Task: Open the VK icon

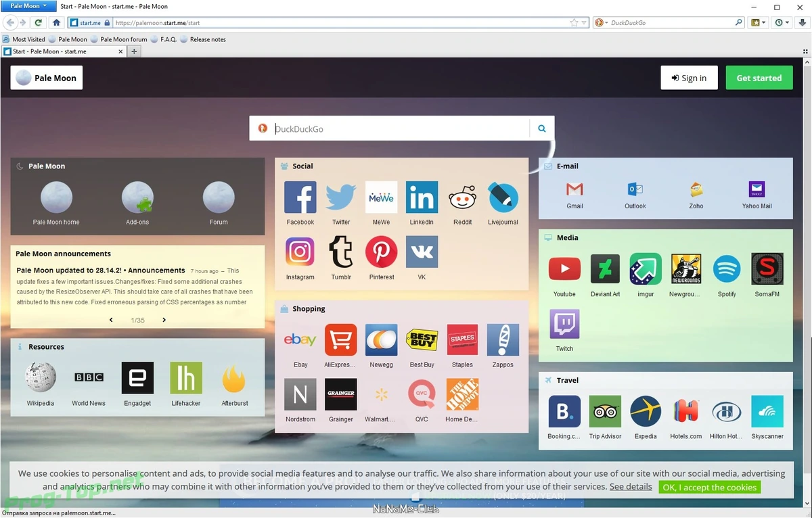Action: 422,252
